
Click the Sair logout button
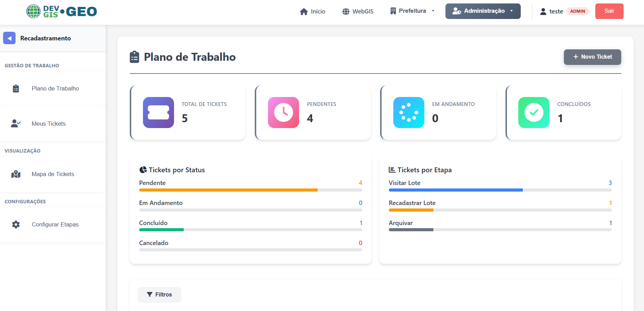(609, 11)
